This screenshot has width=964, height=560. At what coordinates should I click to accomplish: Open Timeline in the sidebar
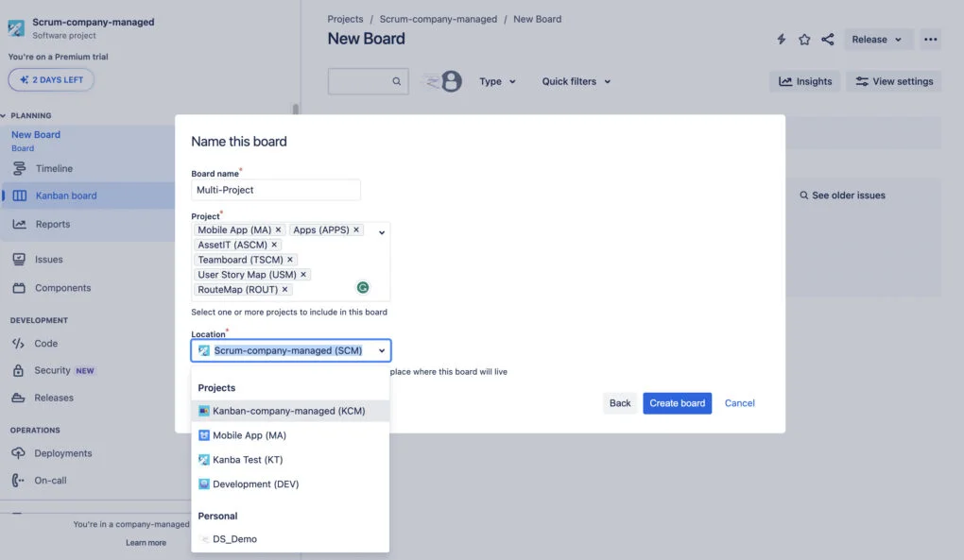54,168
